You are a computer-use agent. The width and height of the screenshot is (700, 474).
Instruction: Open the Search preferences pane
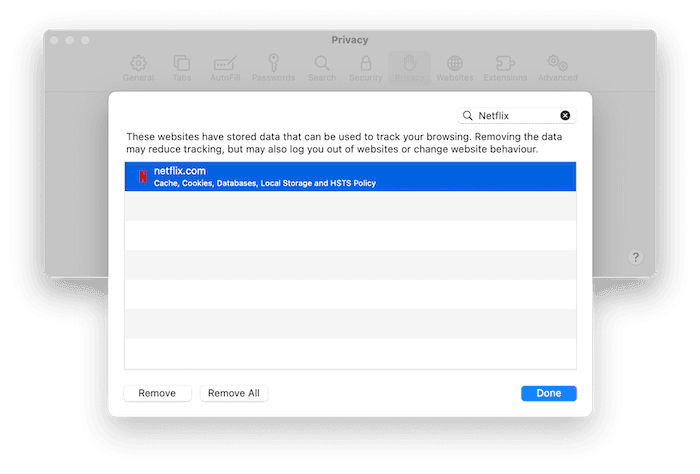(322, 68)
